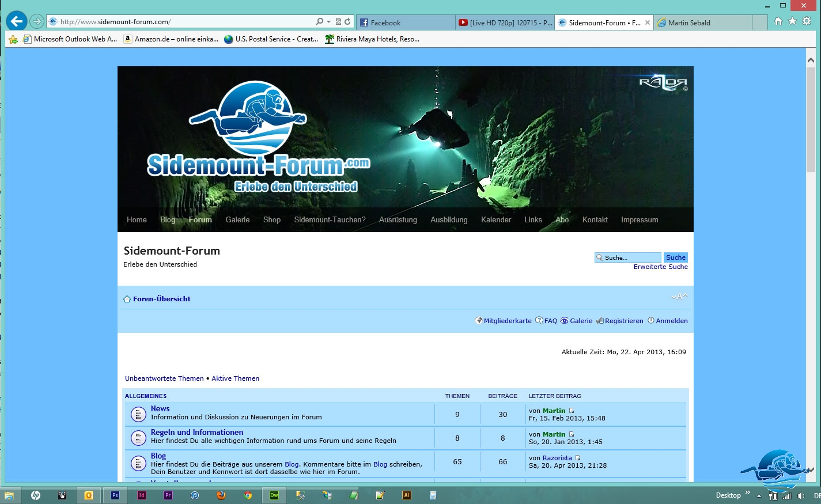The height and width of the screenshot is (504, 821).
Task: Click the Suche button
Action: click(675, 257)
